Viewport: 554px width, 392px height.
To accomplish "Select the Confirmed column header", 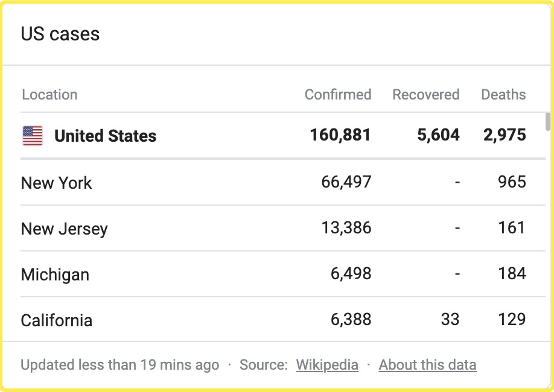I will (x=338, y=95).
